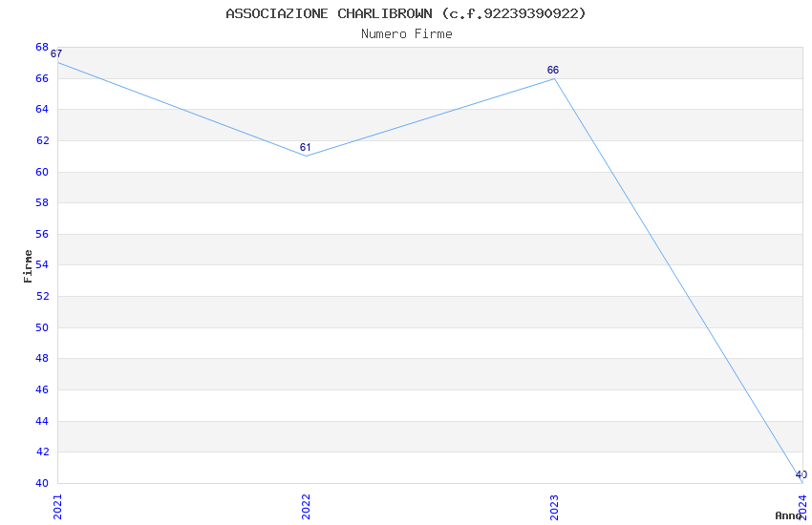812x525 pixels.
Task: Click the y-axis title Firme
Action: point(28,266)
